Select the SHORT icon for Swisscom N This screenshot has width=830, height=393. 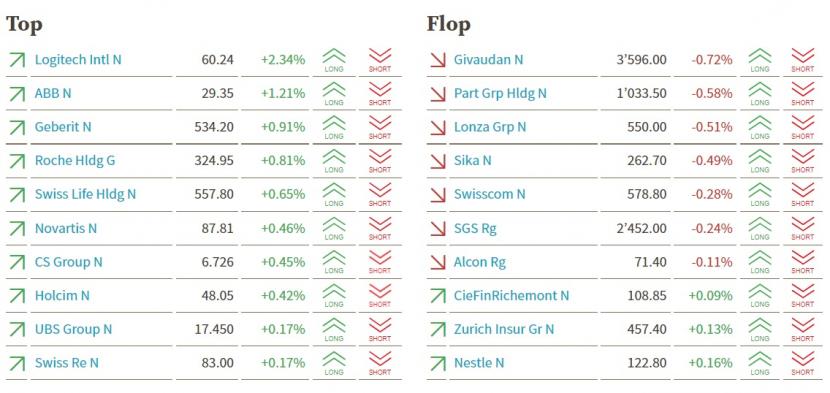click(x=802, y=195)
